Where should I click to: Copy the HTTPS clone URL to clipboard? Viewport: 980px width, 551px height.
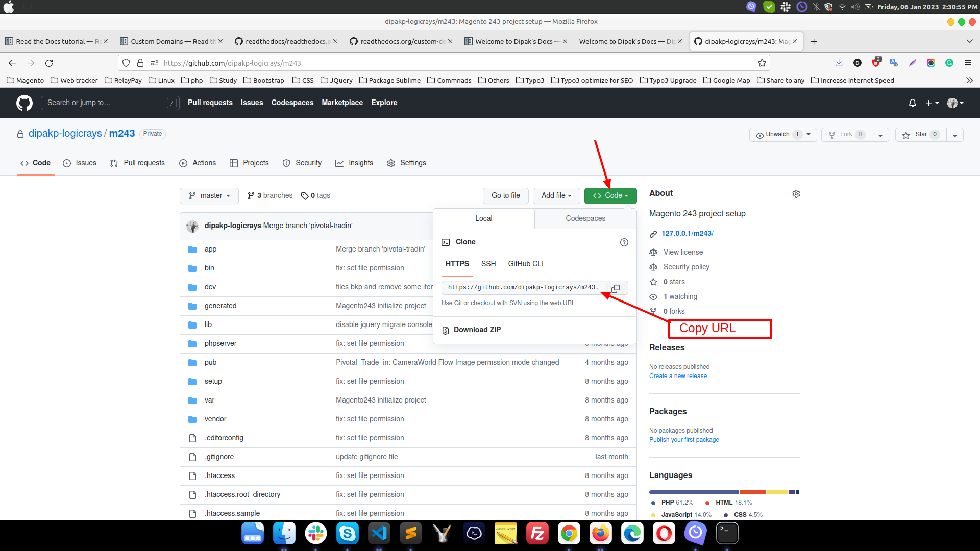tap(616, 288)
